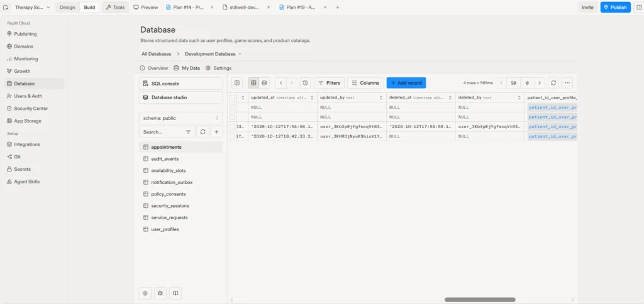Select the policy_consents table
This screenshot has height=304, width=644.
click(x=180, y=194)
